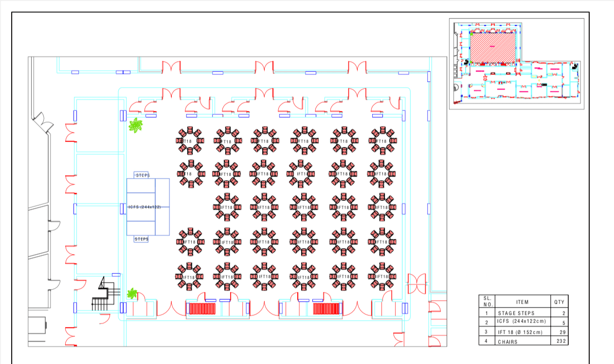The height and width of the screenshot is (364, 614).
Task: Open the key plan thumbnail in top-right
Action: coord(516,64)
